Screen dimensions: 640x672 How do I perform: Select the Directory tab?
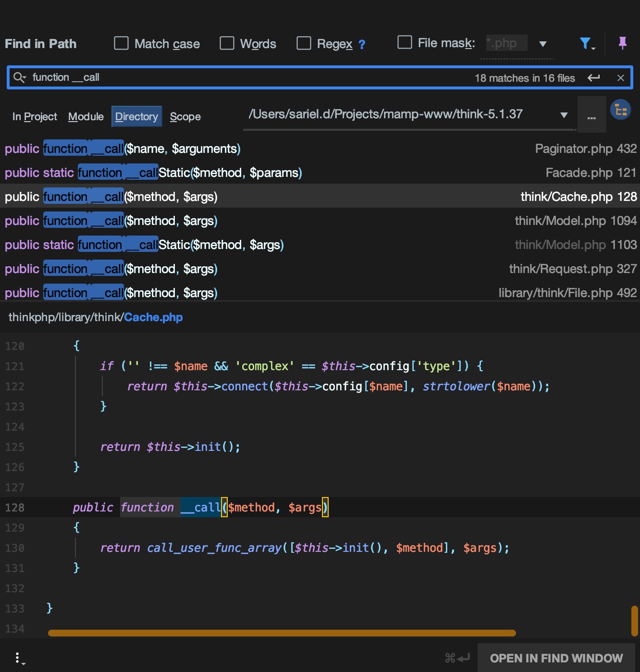tap(136, 117)
